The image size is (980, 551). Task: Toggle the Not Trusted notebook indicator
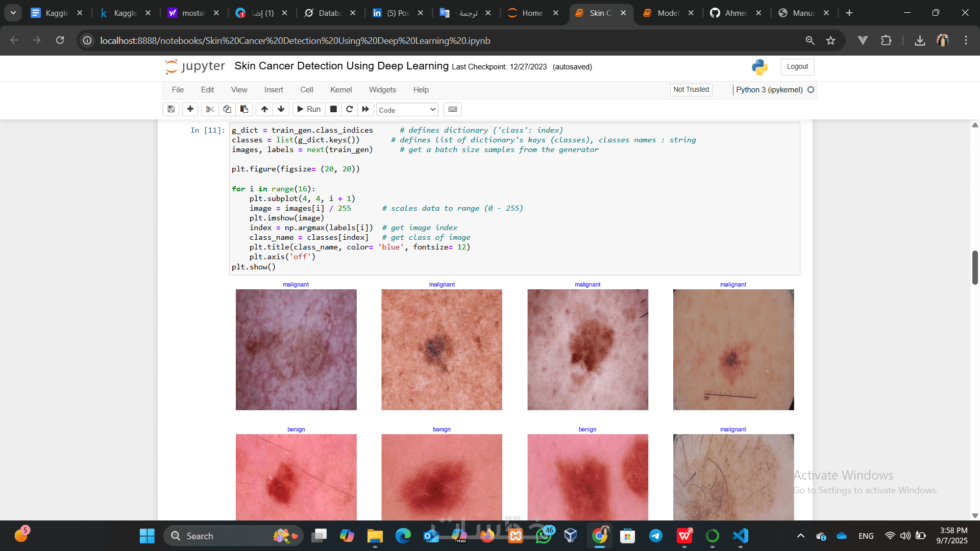[x=691, y=90]
